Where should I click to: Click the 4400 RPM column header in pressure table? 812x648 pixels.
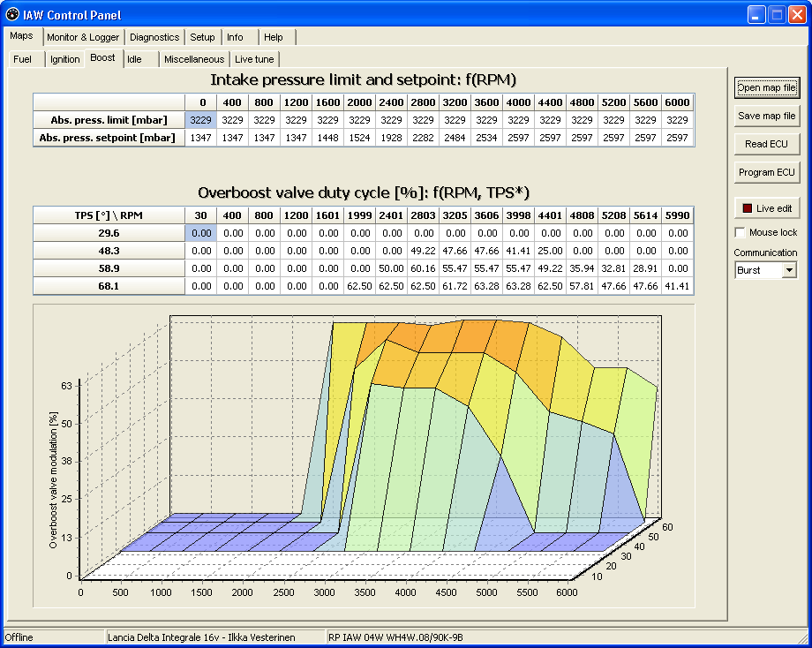tap(550, 102)
